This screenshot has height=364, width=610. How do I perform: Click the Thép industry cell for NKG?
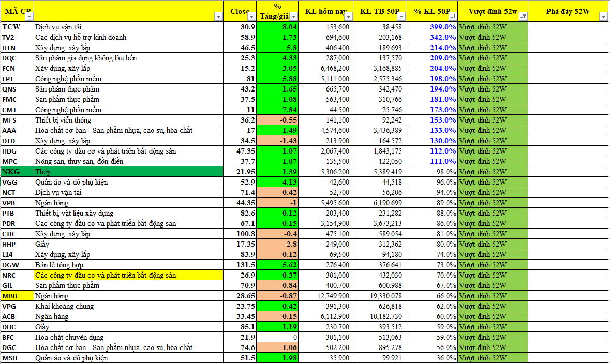pyautogui.click(x=128, y=172)
